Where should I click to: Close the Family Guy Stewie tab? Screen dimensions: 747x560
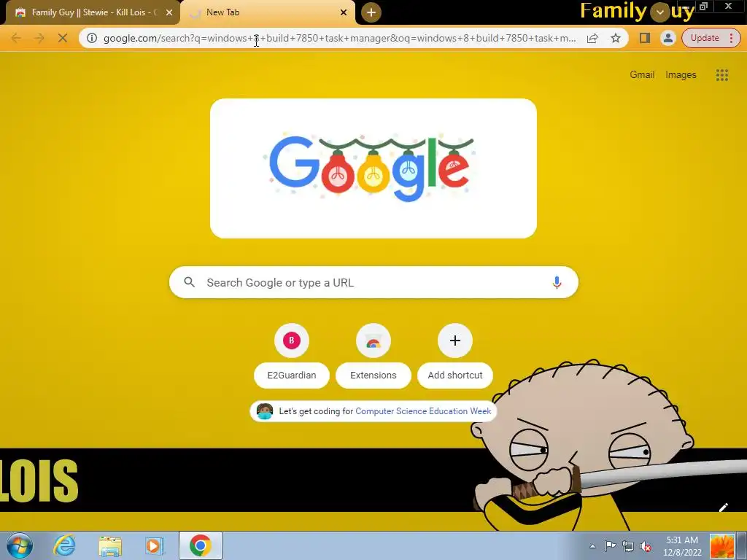pyautogui.click(x=169, y=12)
